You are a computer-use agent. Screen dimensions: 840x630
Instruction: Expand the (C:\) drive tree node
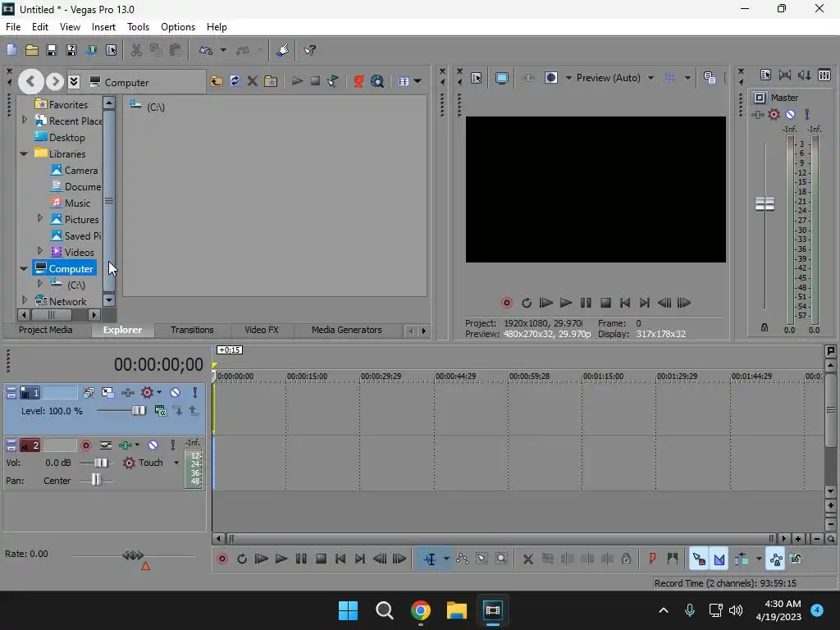click(39, 284)
